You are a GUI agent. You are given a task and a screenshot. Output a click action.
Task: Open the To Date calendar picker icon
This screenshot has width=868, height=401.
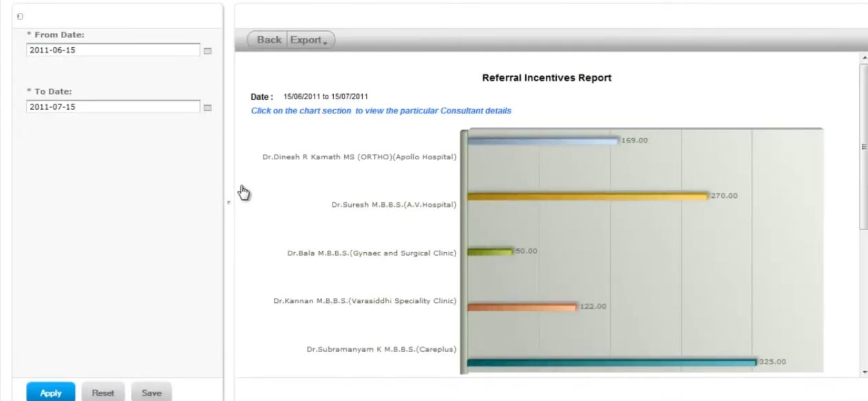tap(207, 108)
